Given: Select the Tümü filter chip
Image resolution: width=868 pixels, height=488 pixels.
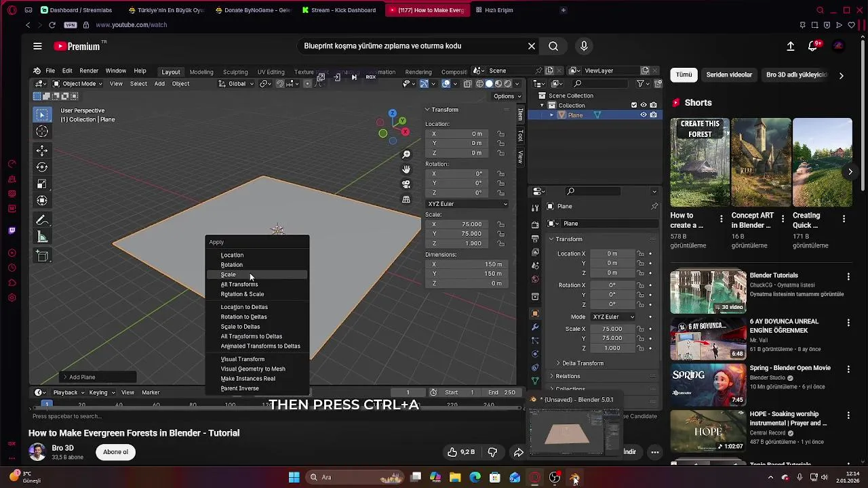Looking at the screenshot, I should [x=684, y=75].
